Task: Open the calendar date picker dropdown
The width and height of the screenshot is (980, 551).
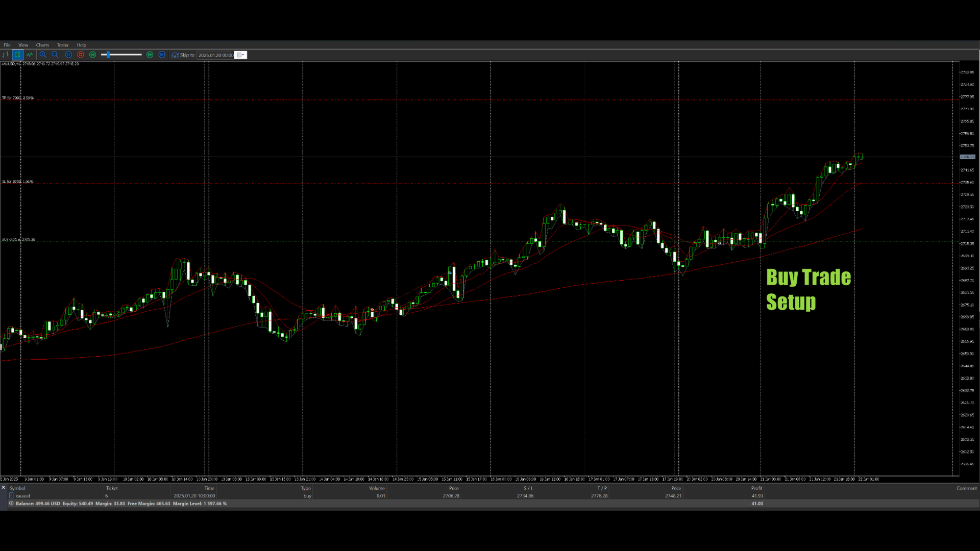Action: [240, 55]
